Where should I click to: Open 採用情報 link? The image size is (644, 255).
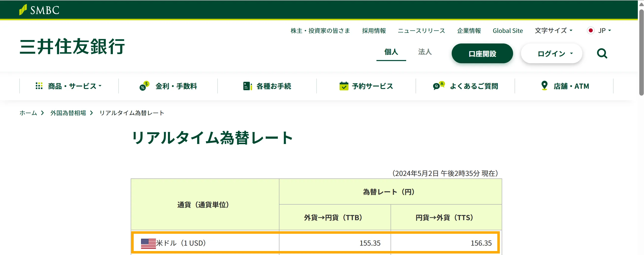(374, 31)
